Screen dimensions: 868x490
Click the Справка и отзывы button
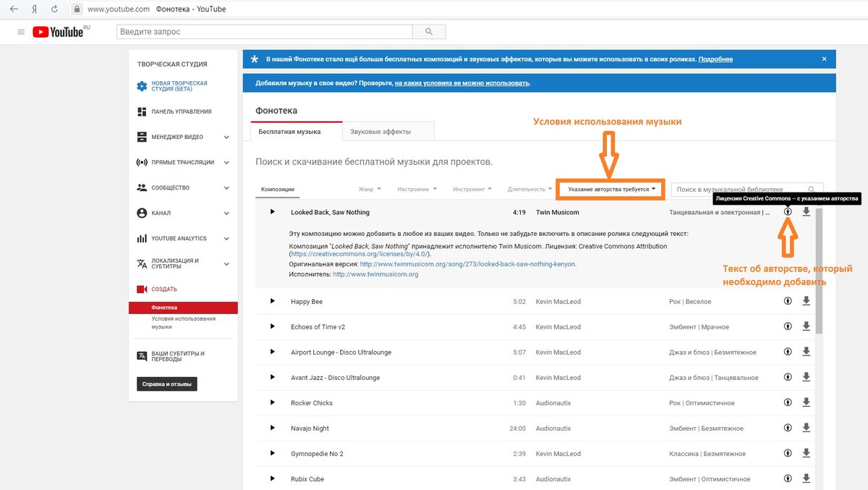pyautogui.click(x=167, y=384)
